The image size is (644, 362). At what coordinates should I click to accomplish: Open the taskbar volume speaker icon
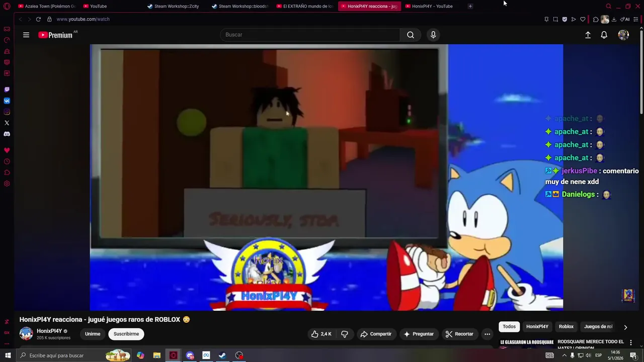pyautogui.click(x=588, y=355)
